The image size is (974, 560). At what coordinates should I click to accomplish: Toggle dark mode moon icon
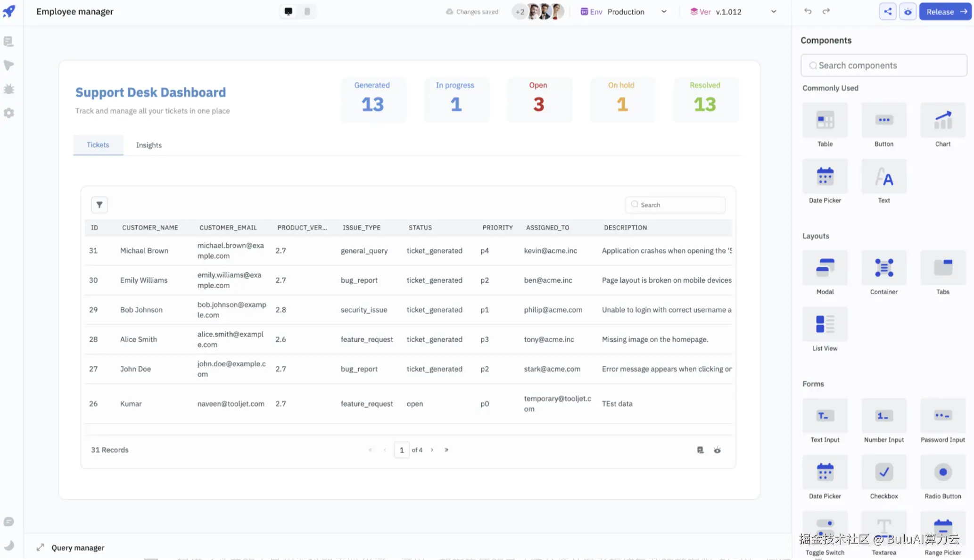pos(9,545)
